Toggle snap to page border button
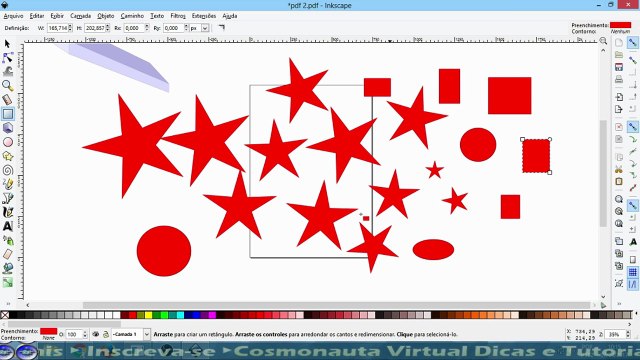 pos(633,260)
